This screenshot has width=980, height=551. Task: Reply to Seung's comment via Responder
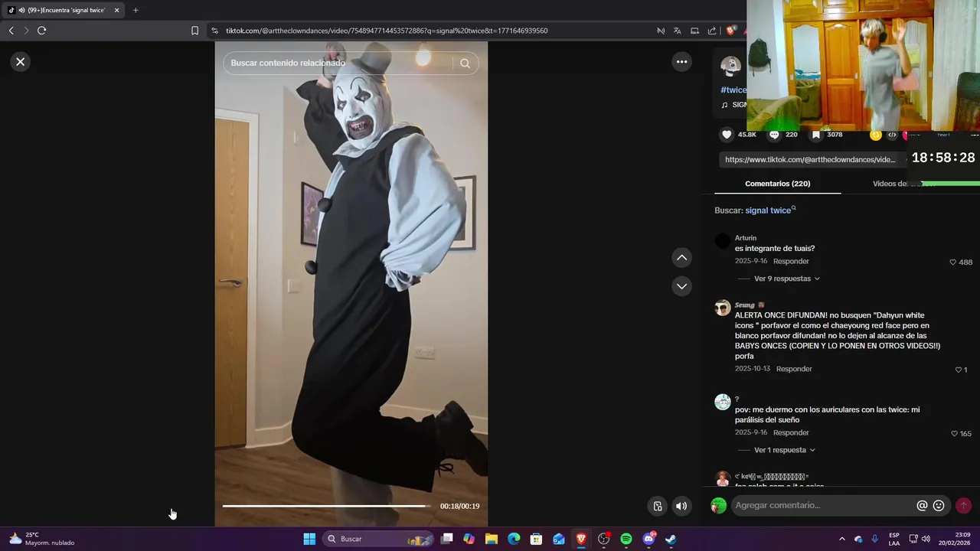tap(794, 369)
